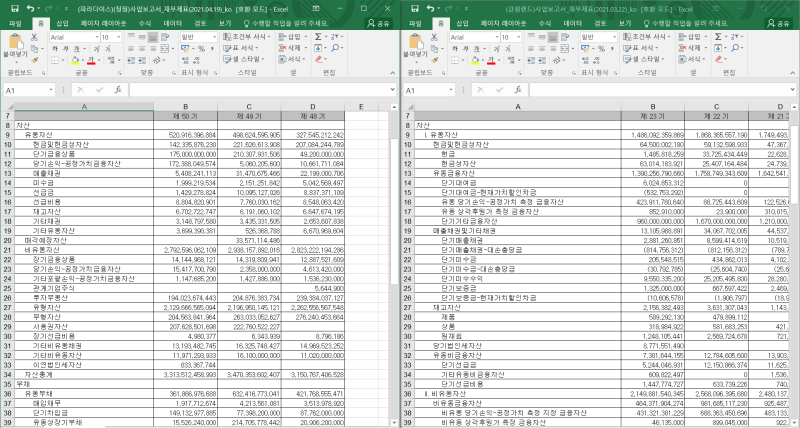Open Review tab in right Excel window
This screenshot has width=800, height=428.
(601, 23)
